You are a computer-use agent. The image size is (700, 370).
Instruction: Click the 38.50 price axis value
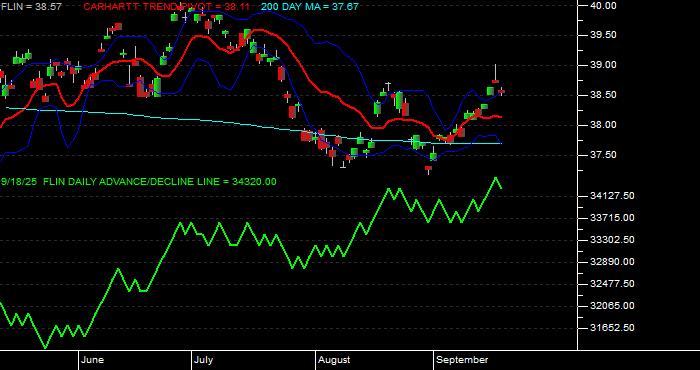[603, 95]
